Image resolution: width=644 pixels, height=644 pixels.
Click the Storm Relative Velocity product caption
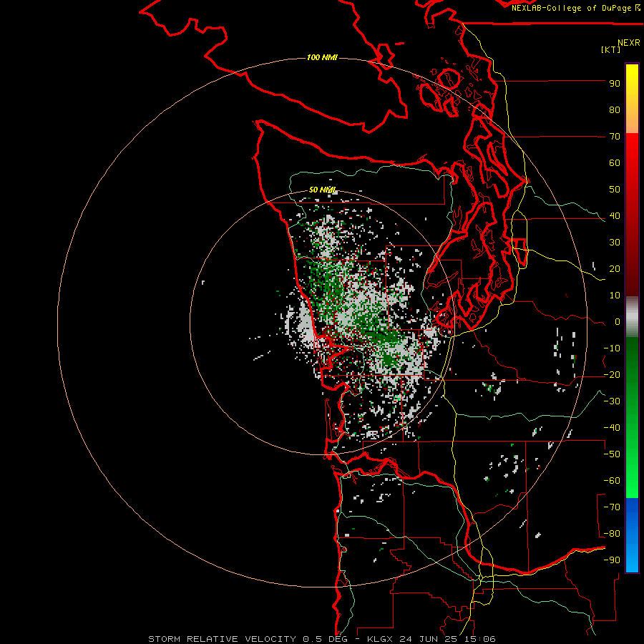[224, 639]
